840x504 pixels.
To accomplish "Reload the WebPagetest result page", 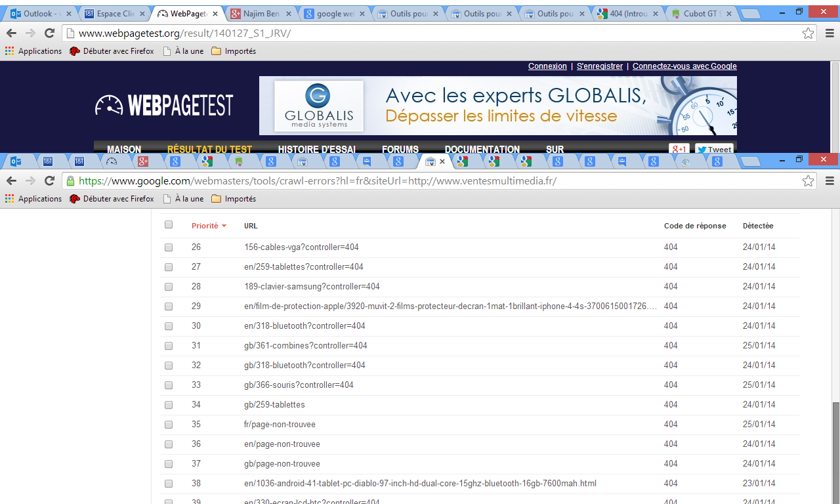I will [x=49, y=33].
